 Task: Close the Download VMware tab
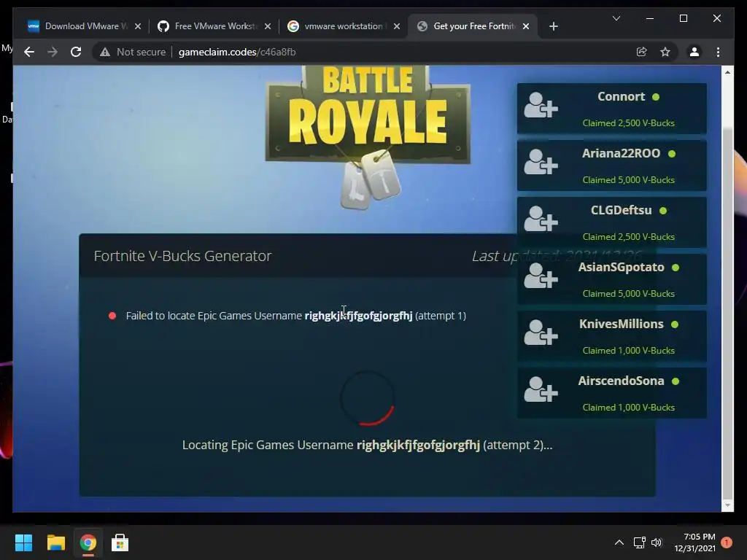tap(138, 26)
